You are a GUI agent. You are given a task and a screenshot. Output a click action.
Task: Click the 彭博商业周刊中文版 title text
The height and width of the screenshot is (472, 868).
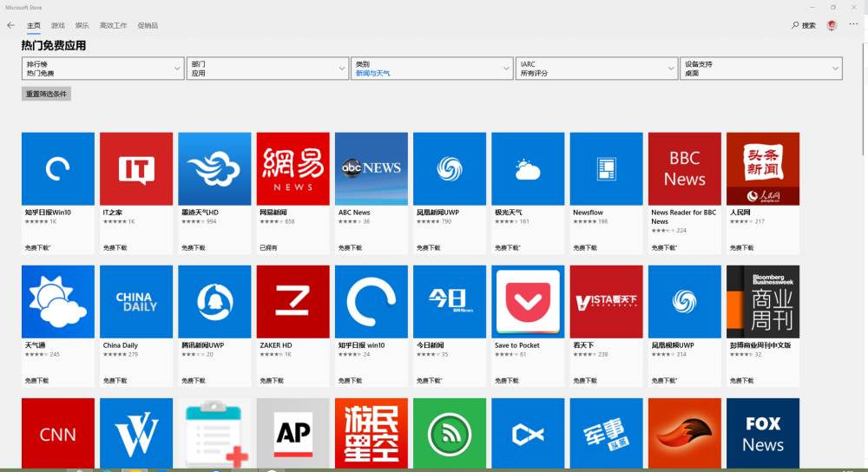click(x=760, y=345)
